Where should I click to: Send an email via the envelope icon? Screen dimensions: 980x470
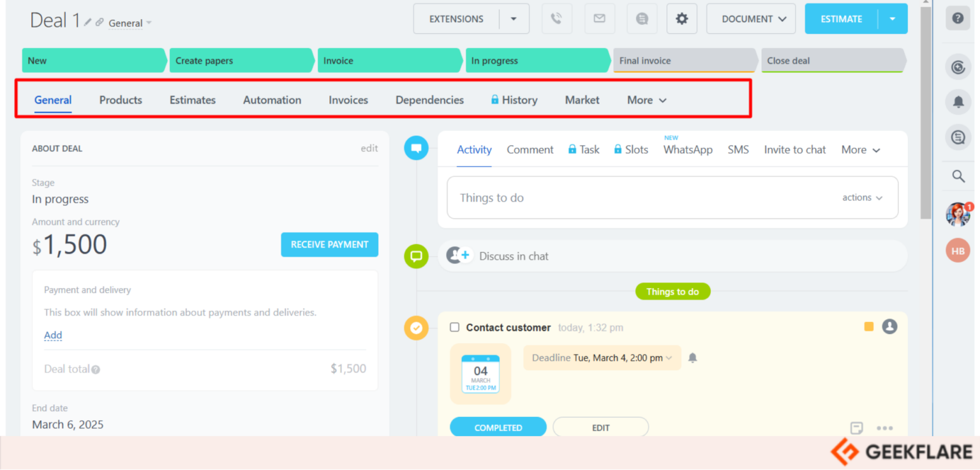click(x=599, y=19)
